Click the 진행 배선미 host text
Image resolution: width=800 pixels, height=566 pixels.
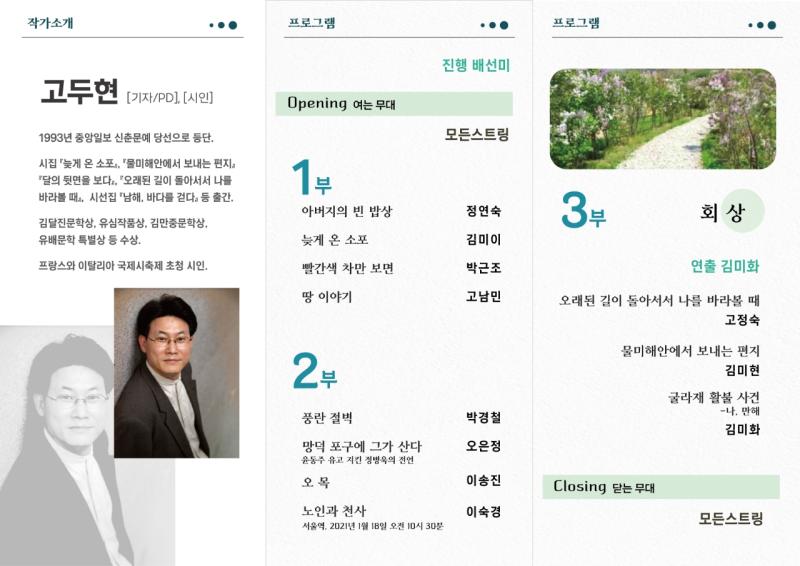(476, 66)
